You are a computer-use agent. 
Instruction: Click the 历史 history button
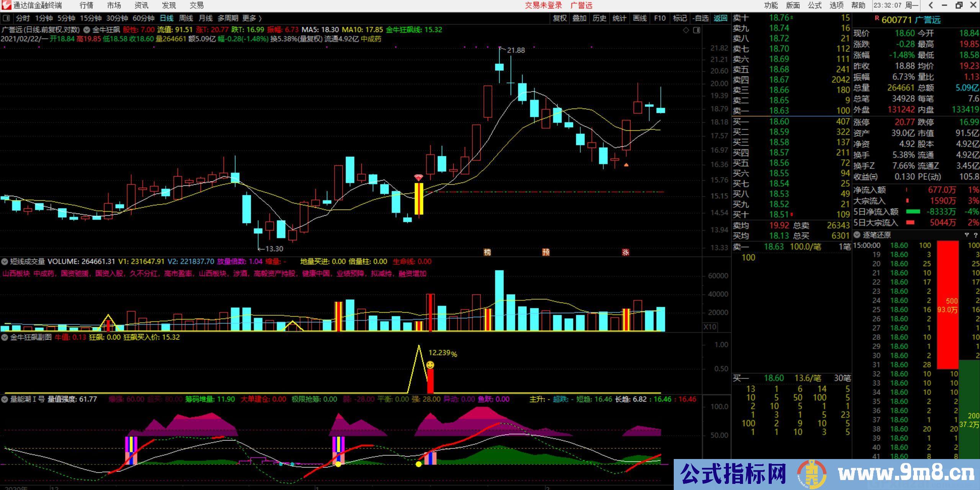pyautogui.click(x=599, y=18)
